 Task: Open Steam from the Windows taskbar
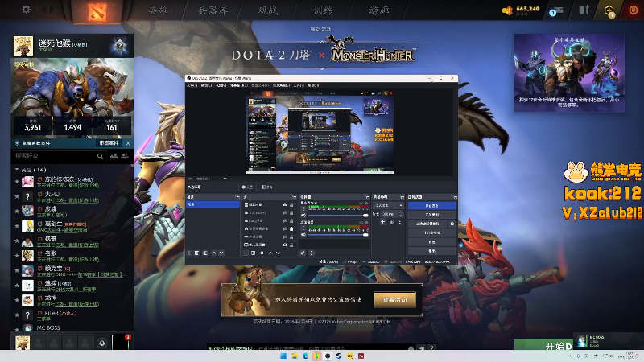tap(339, 356)
